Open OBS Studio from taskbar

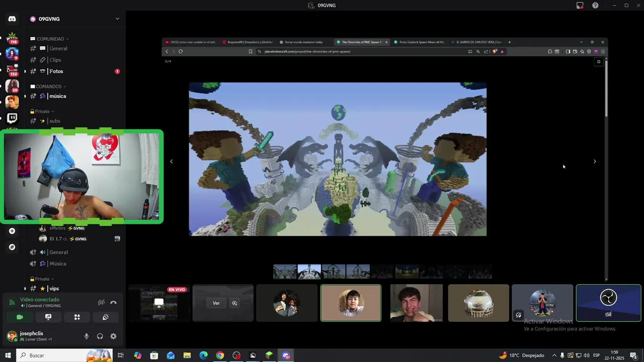pos(236,355)
